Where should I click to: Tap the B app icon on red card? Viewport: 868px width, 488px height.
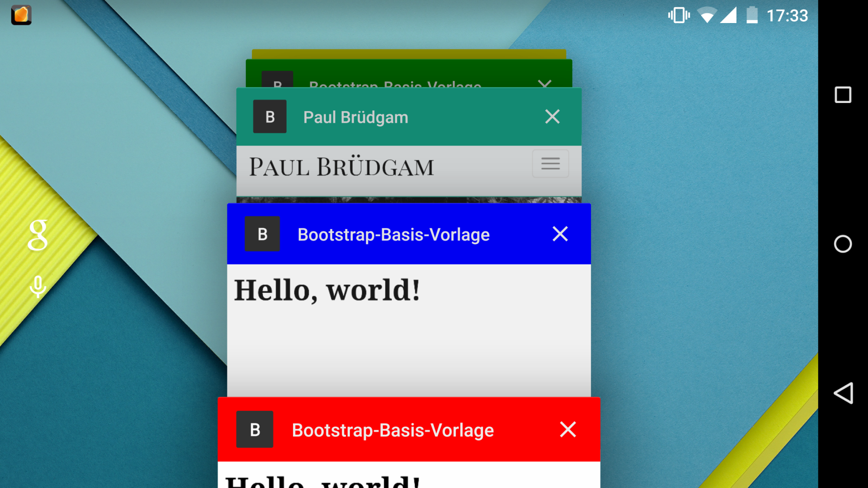[255, 429]
